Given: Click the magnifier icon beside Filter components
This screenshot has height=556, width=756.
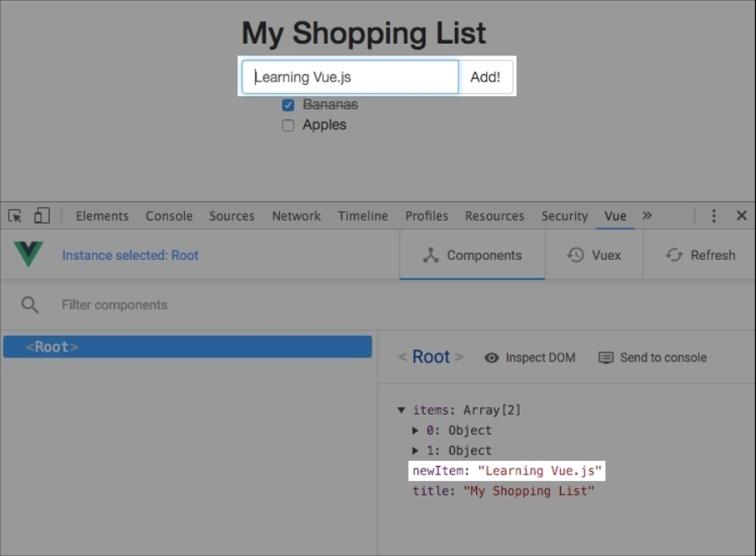Looking at the screenshot, I should [30, 304].
